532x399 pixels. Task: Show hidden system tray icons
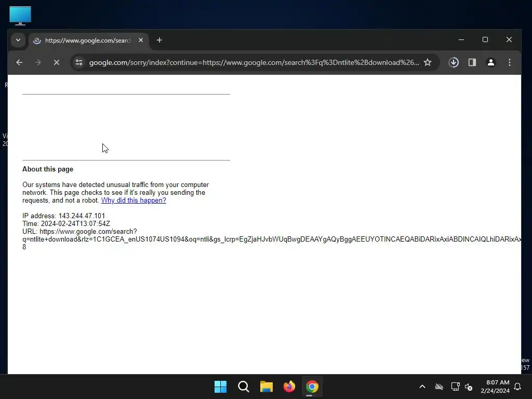click(422, 387)
